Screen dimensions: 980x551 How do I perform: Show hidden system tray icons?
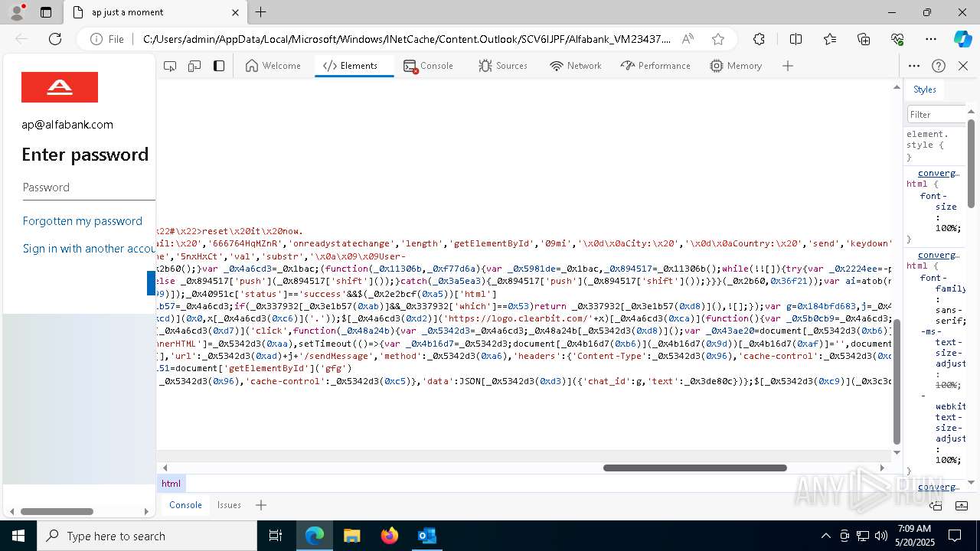(x=825, y=536)
